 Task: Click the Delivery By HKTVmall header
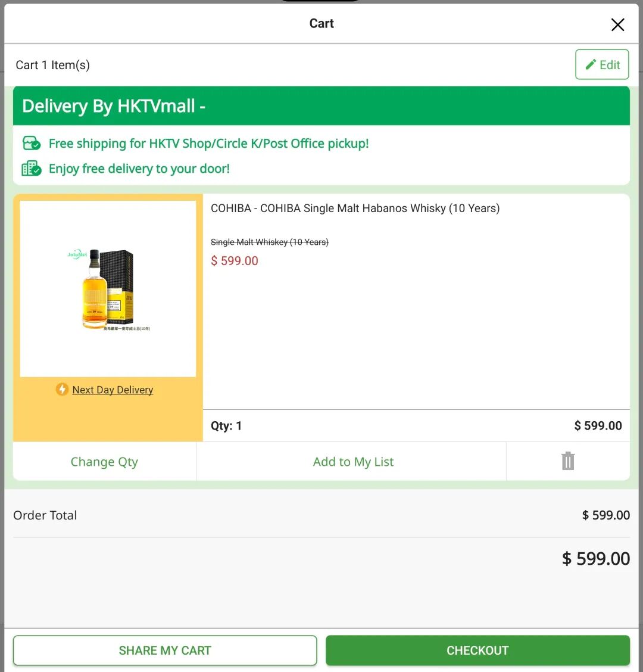click(x=114, y=106)
